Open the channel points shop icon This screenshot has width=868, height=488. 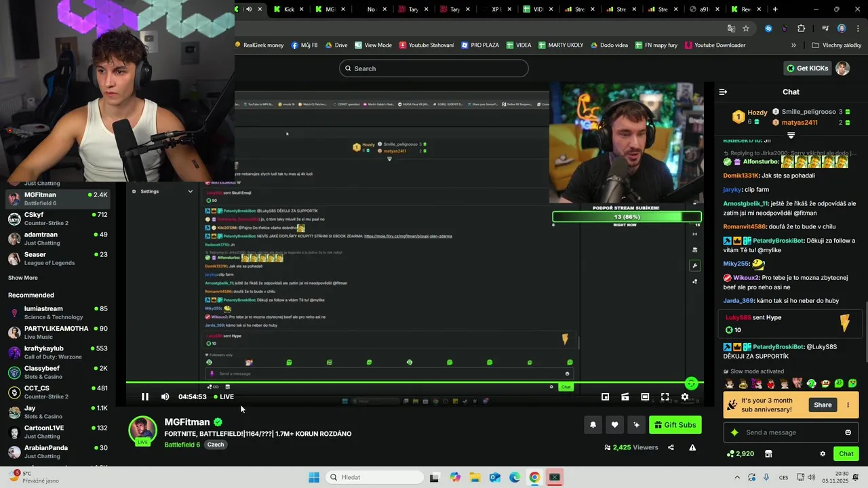768,454
